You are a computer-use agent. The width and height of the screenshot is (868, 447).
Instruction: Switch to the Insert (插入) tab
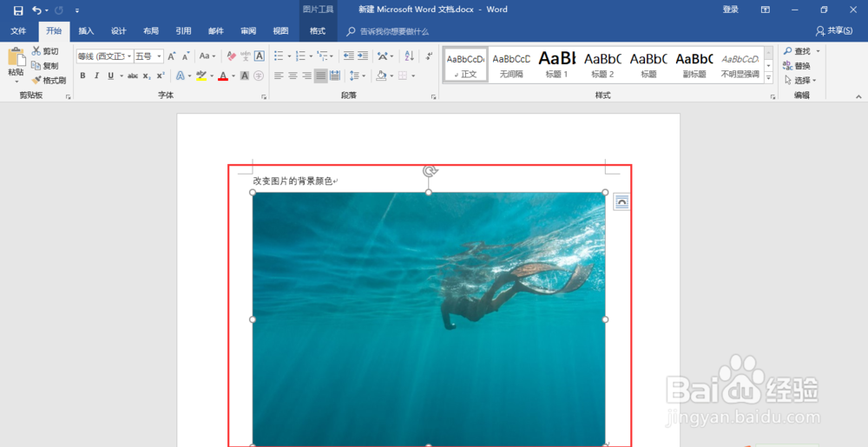click(x=86, y=31)
